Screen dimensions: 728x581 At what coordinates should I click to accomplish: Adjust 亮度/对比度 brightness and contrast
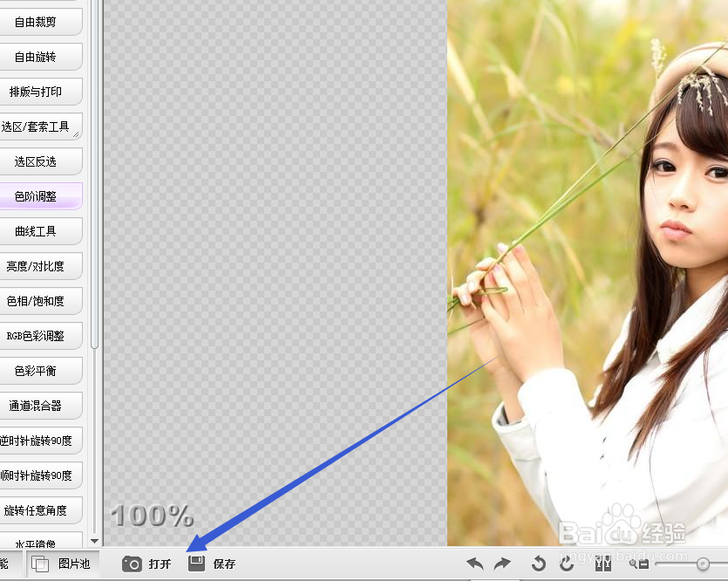pos(40,266)
